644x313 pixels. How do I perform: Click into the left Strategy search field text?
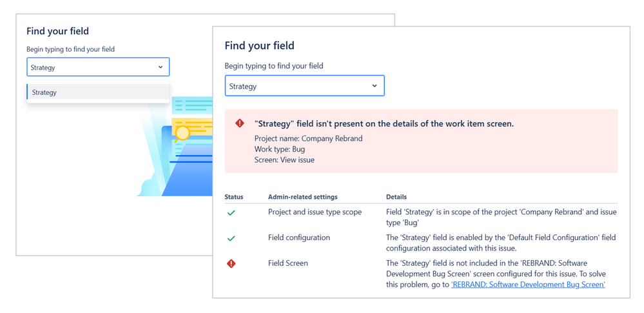pyautogui.click(x=44, y=67)
